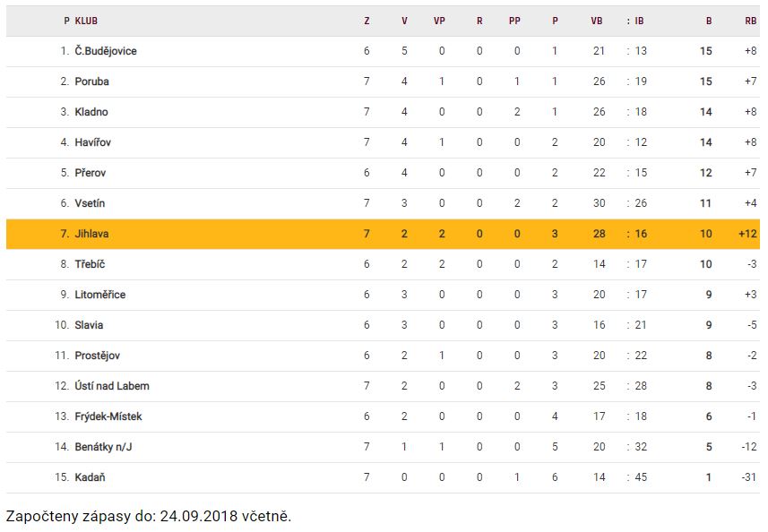Click on Havířov team name
768x532 pixels.
point(93,142)
